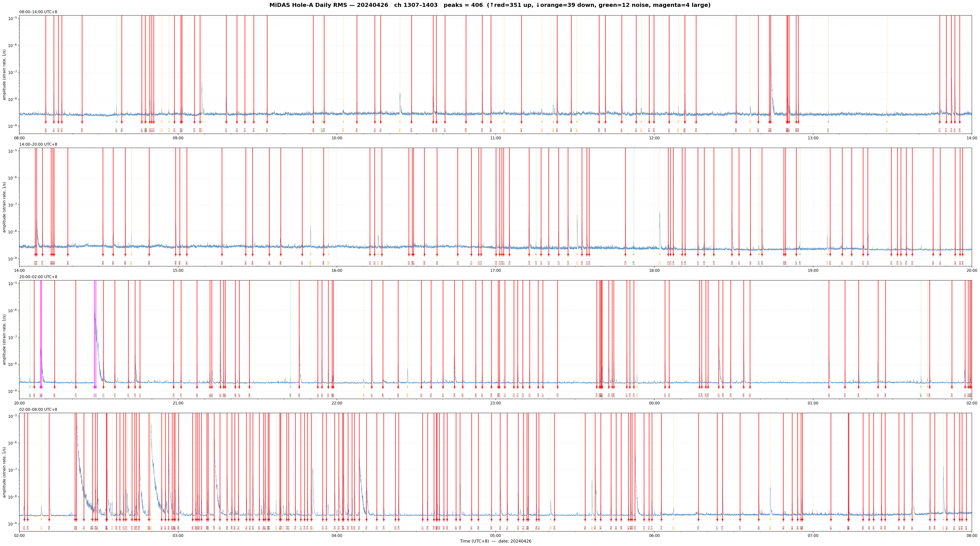Click the 10⁻⁹ y-tick of the 20:00–02:00 panel
The image size is (980, 546).
click(13, 391)
